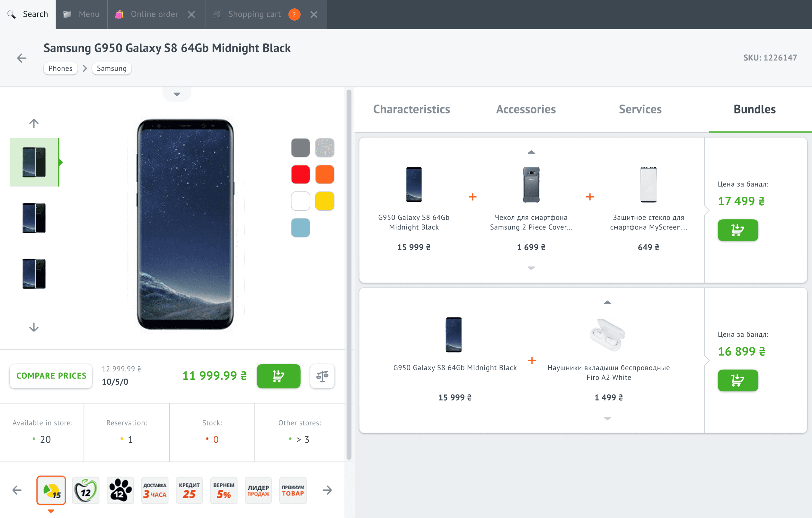Click the Stock count 0
812x518 pixels.
(x=216, y=439)
